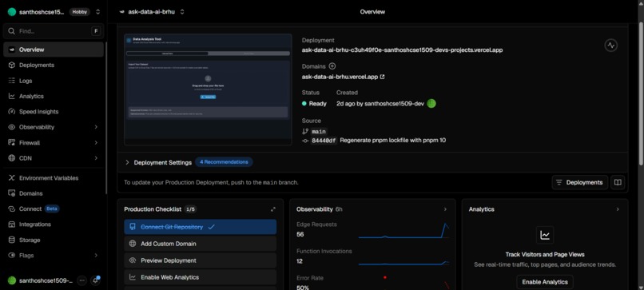
Task: Select Enable Web Analytics checklist item
Action: point(200,277)
